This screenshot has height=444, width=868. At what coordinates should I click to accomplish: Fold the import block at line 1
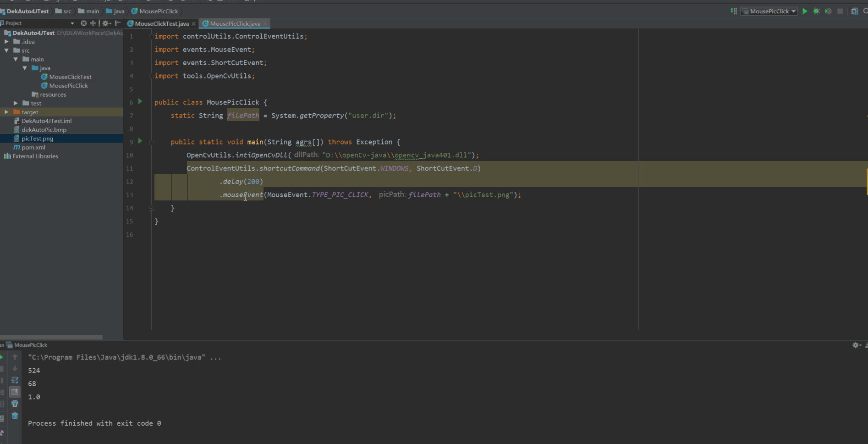(151, 36)
